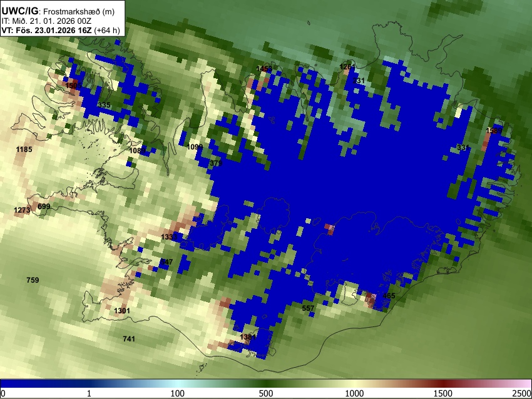Click the 1099 map label

coord(195,147)
